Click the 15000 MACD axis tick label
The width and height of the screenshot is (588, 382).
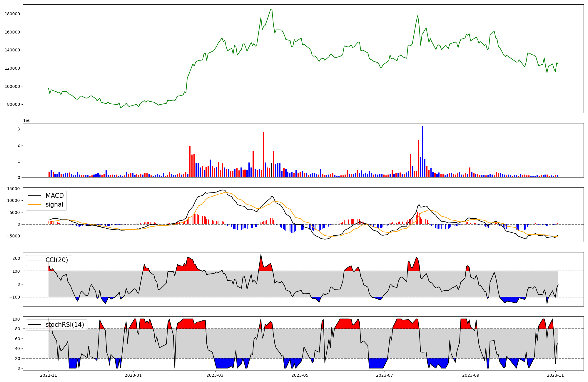[x=14, y=189]
